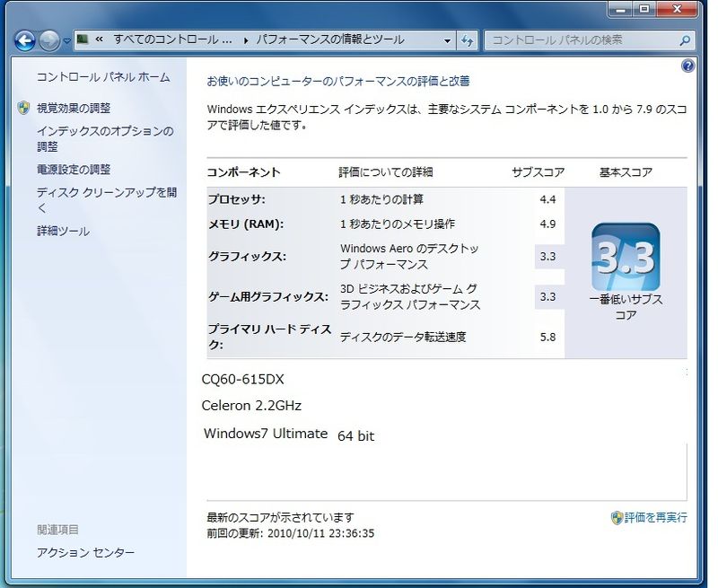Click the control panel icon in address bar
Viewport: 718px width, 588px height.
83,39
